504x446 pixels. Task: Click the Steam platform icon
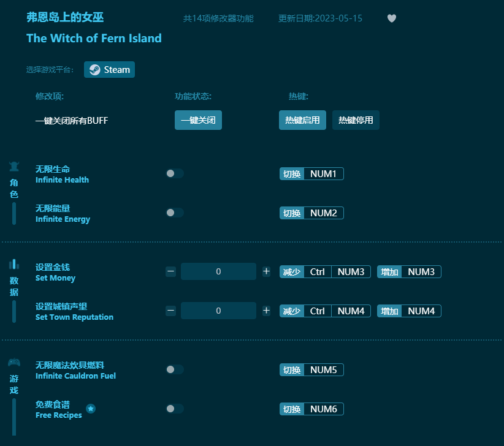pos(95,70)
